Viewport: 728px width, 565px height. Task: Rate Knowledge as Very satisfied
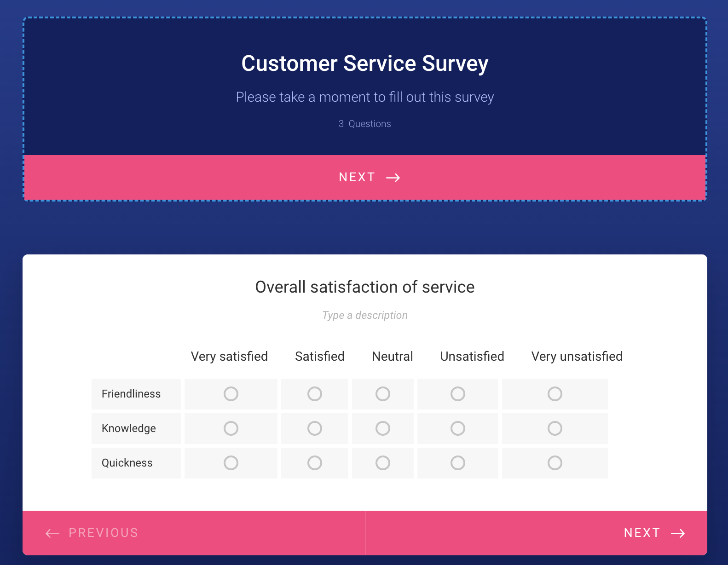pos(231,428)
